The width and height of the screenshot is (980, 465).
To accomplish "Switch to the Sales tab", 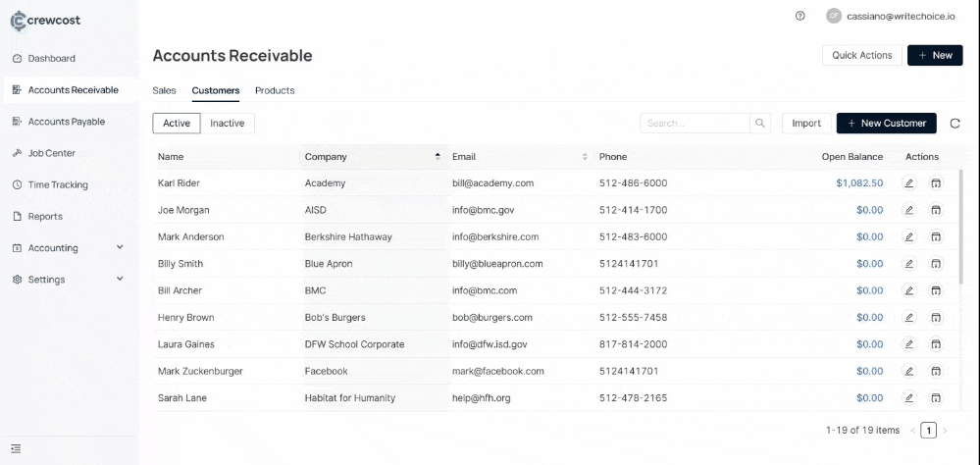I will coord(164,90).
